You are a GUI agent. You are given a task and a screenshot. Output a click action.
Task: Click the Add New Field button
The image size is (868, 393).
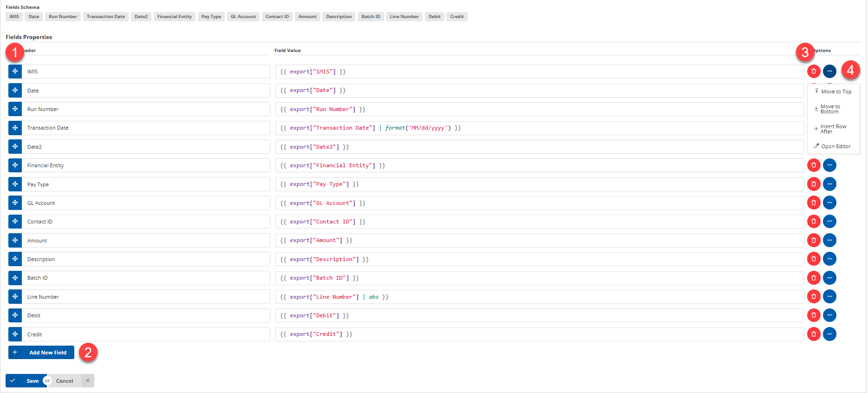41,353
